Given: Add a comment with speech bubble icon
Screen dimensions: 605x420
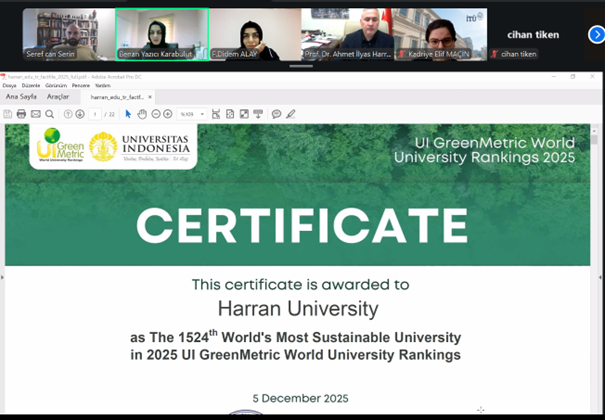Looking at the screenshot, I should click(276, 114).
